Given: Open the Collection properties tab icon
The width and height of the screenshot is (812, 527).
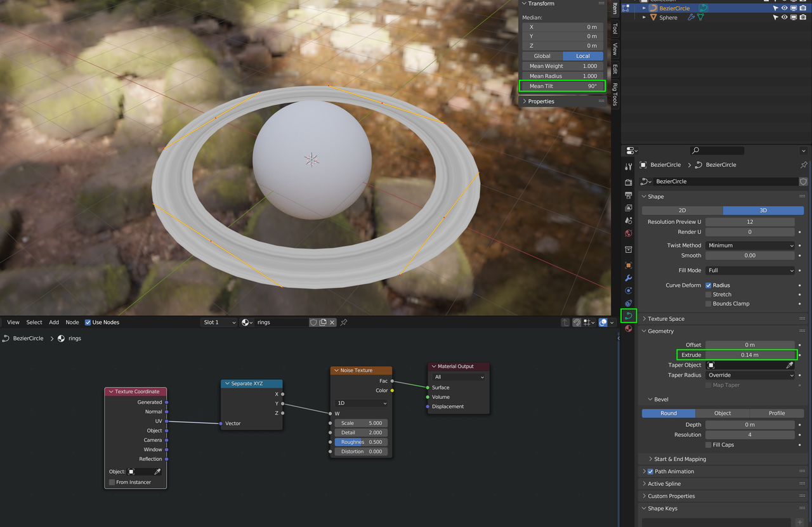Looking at the screenshot, I should (x=629, y=249).
